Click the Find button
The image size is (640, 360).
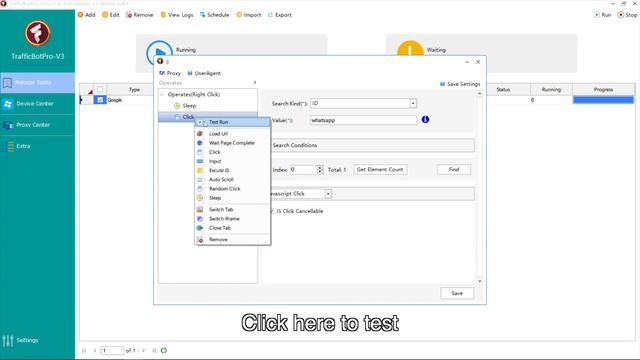click(x=454, y=169)
